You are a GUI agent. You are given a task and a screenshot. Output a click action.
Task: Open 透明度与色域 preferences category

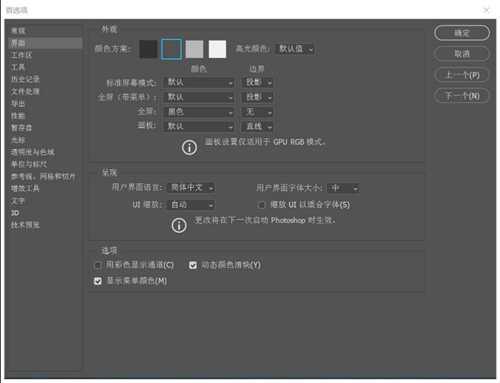click(44, 152)
